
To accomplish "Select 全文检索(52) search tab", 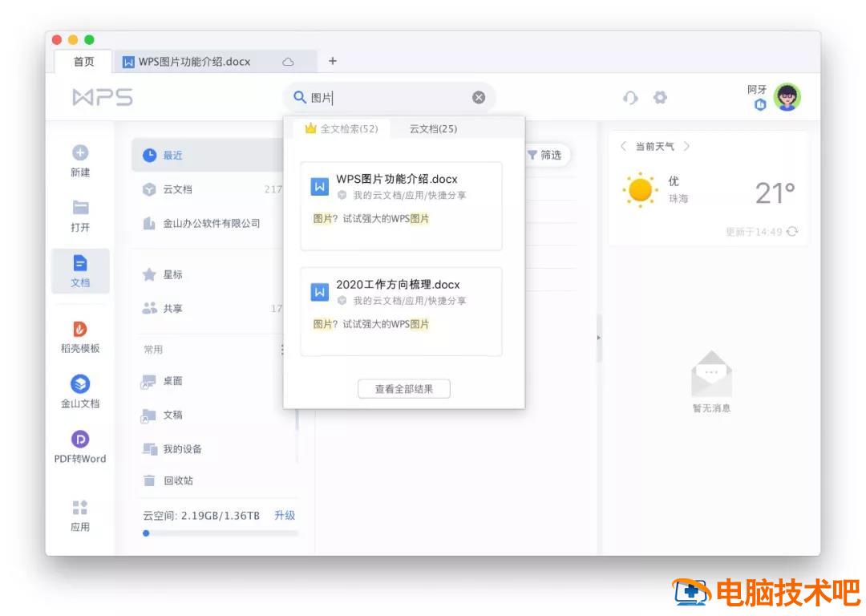I will click(342, 128).
